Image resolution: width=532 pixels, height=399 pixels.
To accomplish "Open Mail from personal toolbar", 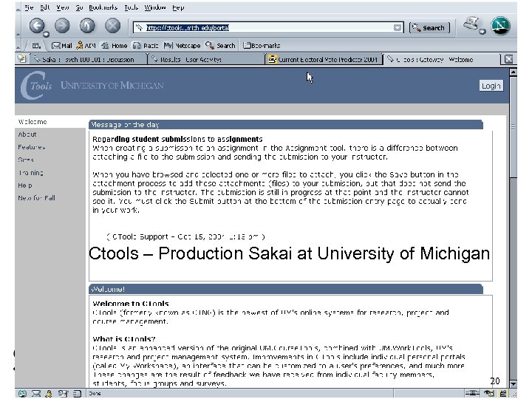I will point(62,46).
